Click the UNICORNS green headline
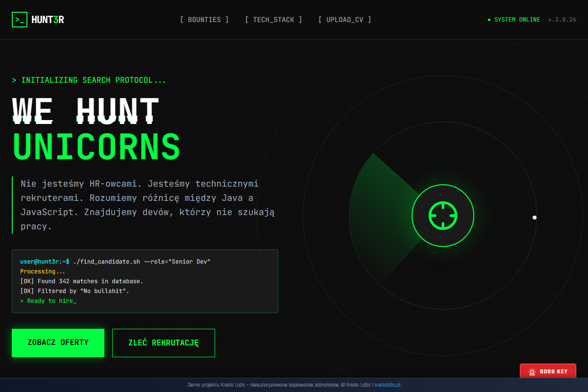The width and height of the screenshot is (588, 392). [97, 146]
